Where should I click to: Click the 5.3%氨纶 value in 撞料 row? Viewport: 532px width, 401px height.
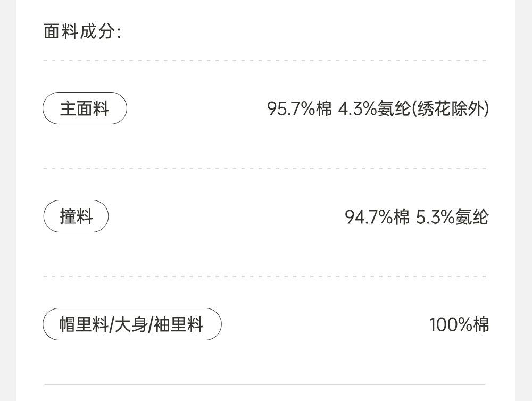pos(452,217)
